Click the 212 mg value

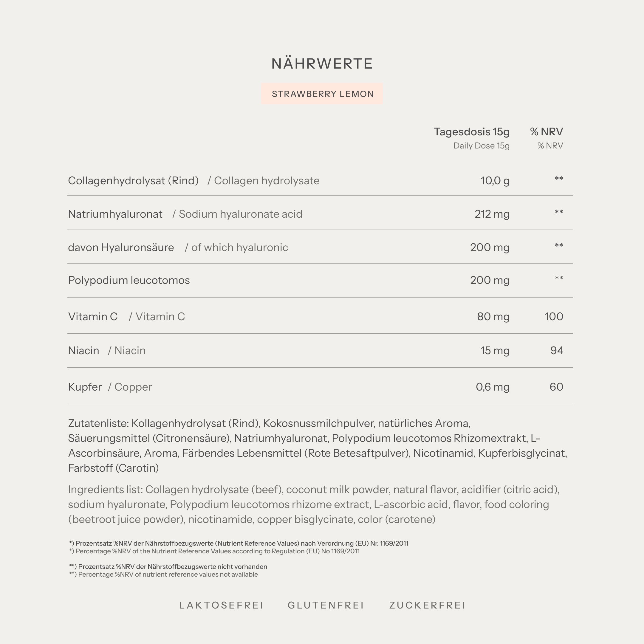pos(492,214)
